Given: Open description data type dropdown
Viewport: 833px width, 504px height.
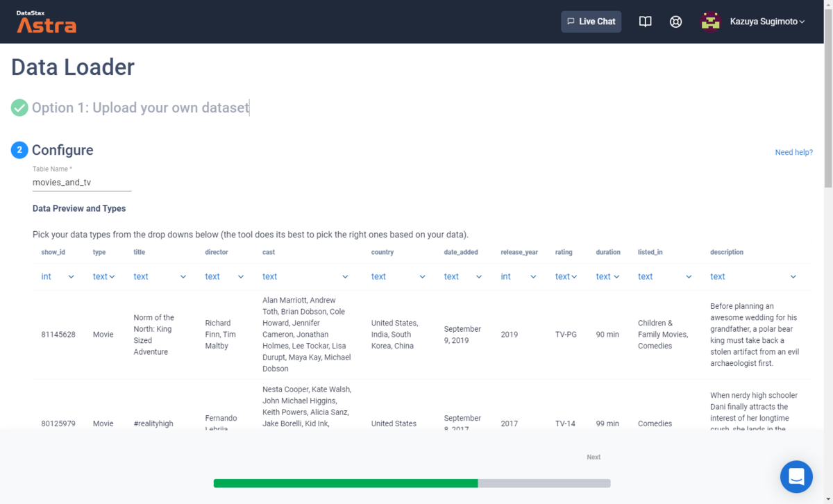Looking at the screenshot, I should 753,276.
